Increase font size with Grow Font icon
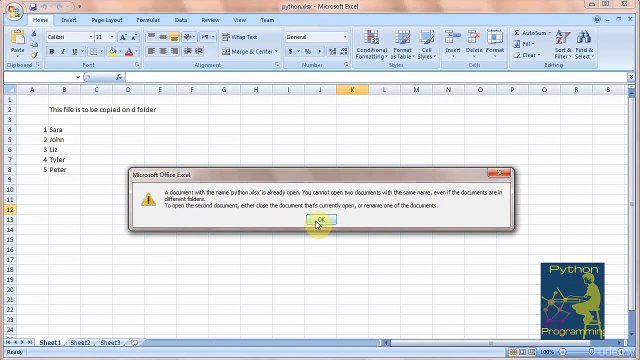 [x=122, y=37]
